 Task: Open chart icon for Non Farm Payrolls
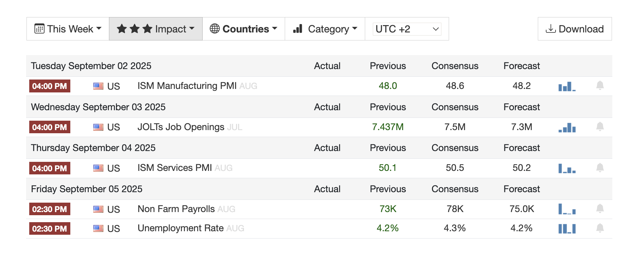pyautogui.click(x=567, y=209)
